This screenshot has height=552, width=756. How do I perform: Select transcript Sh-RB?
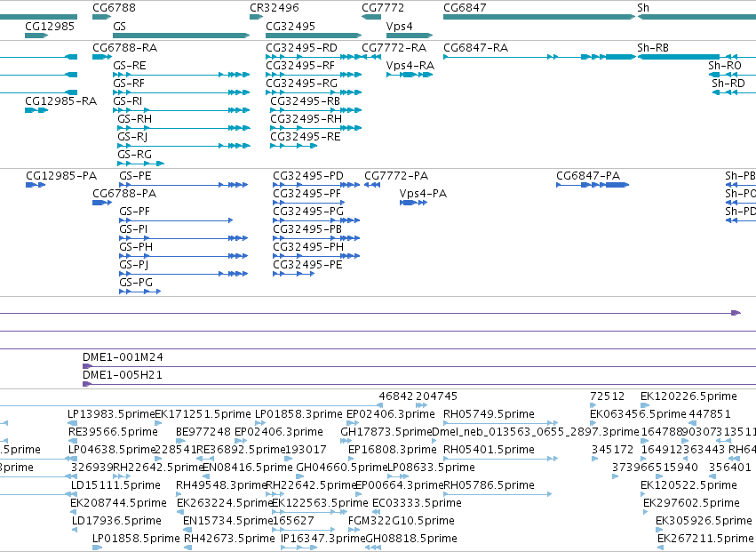(x=653, y=48)
